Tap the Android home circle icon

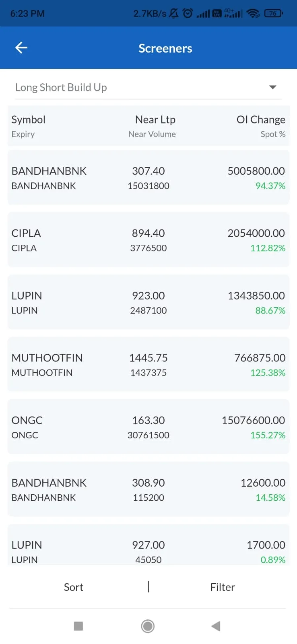148,626
